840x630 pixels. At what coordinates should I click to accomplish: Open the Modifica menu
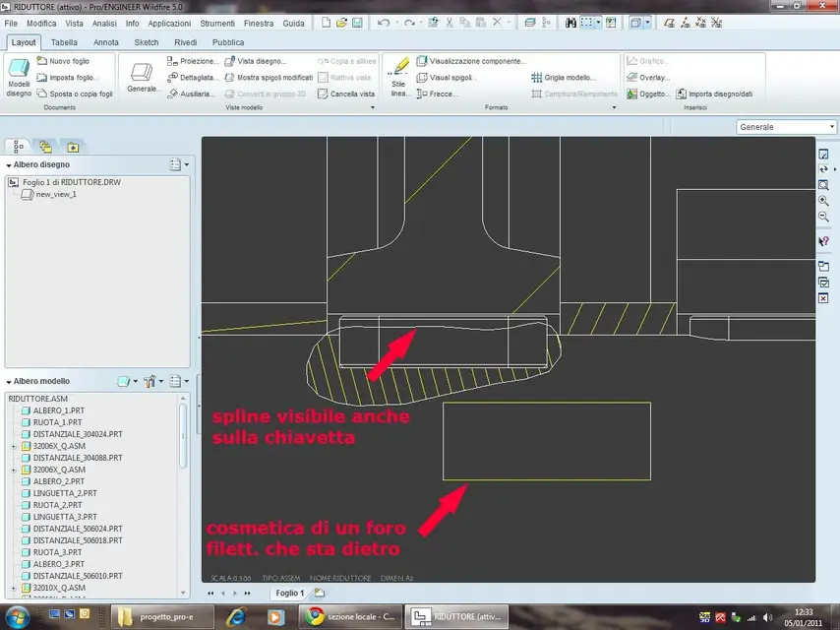pos(41,24)
